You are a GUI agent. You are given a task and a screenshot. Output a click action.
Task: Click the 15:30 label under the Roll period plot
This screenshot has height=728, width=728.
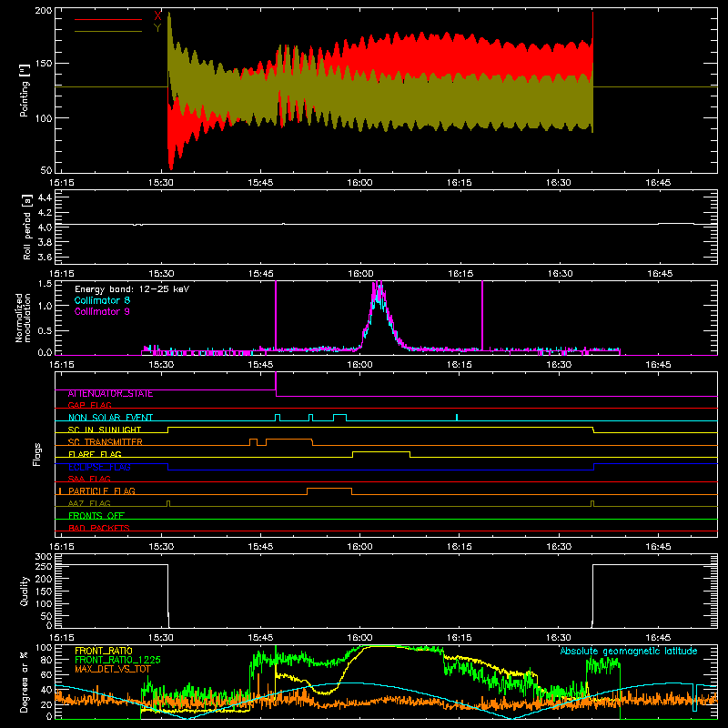click(161, 274)
